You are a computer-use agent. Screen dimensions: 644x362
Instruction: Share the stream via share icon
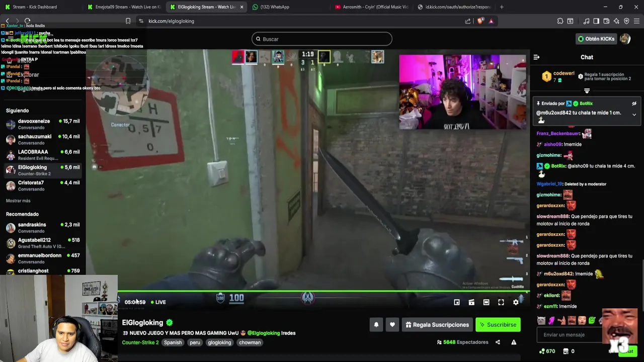[498, 342]
